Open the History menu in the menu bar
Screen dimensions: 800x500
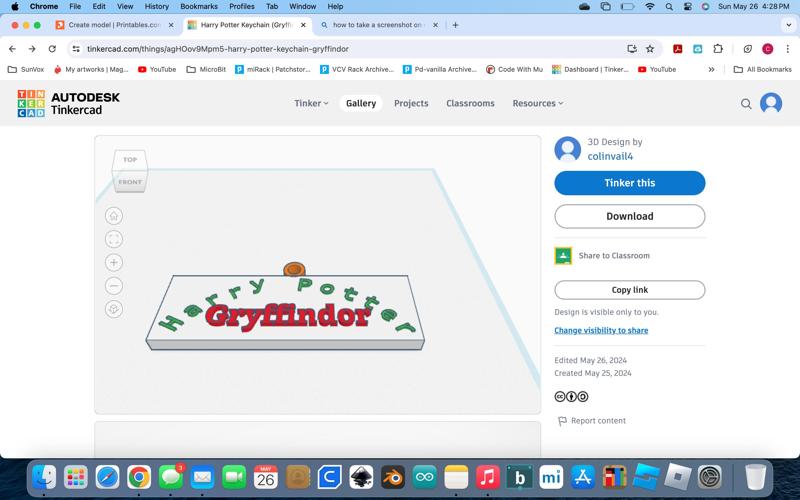[156, 7]
